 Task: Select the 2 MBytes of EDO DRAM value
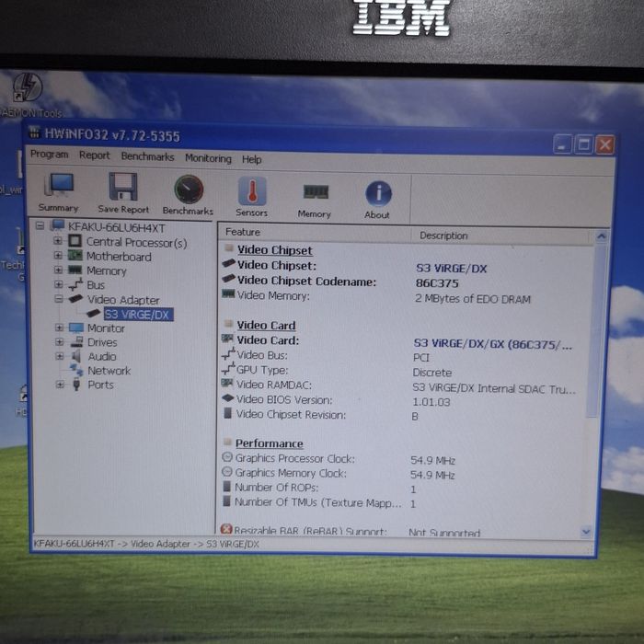click(473, 299)
